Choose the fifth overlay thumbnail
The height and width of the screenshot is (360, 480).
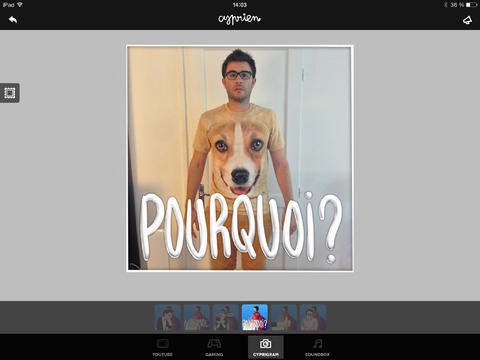click(284, 317)
